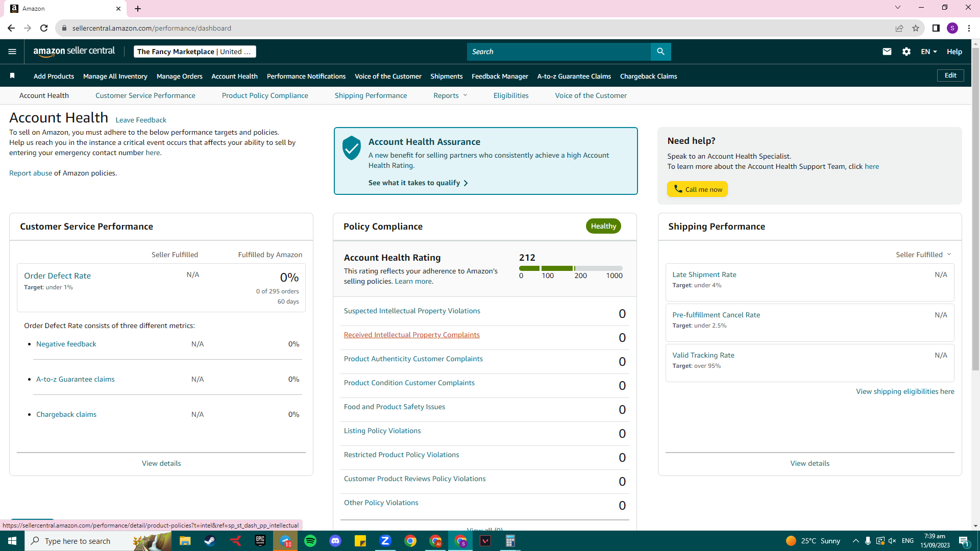
Task: Click the share page icon in address bar
Action: (x=899, y=28)
